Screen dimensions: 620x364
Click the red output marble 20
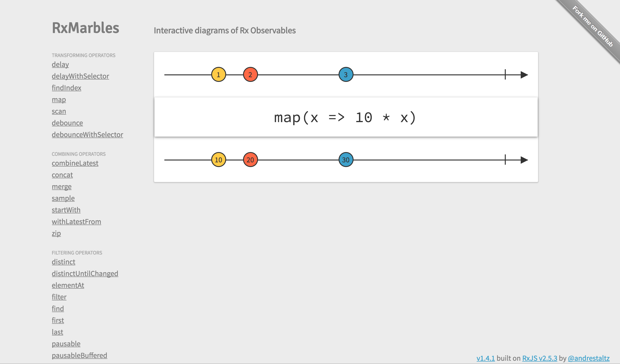pyautogui.click(x=250, y=160)
